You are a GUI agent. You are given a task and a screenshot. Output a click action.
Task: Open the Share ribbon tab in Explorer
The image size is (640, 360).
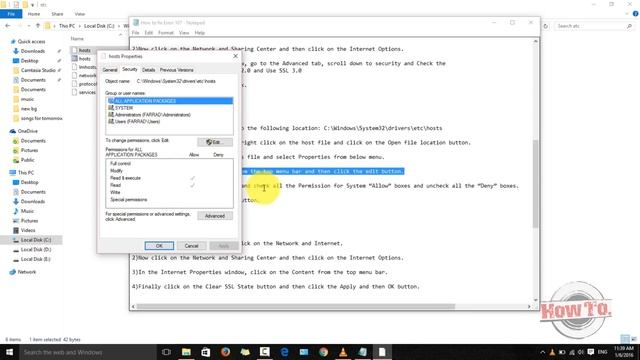pyautogui.click(x=57, y=14)
